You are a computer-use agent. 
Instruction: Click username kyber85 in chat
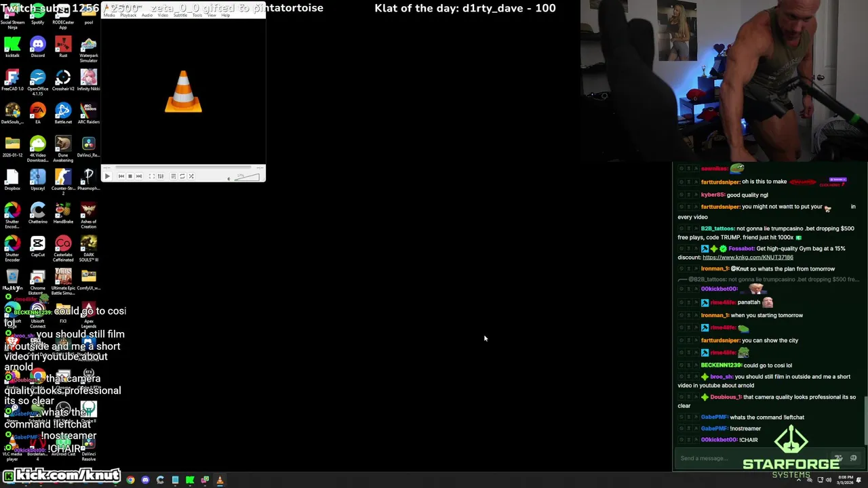point(712,195)
